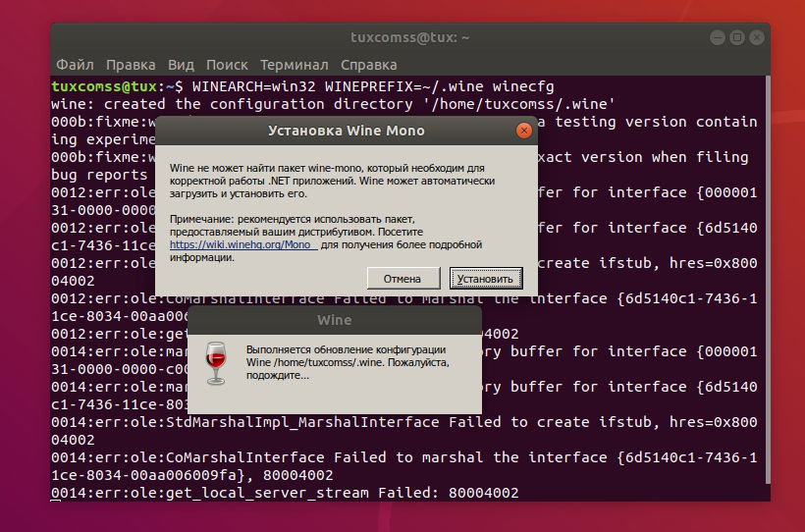The width and height of the screenshot is (805, 532).
Task: Open the Справка menu
Action: [368, 65]
